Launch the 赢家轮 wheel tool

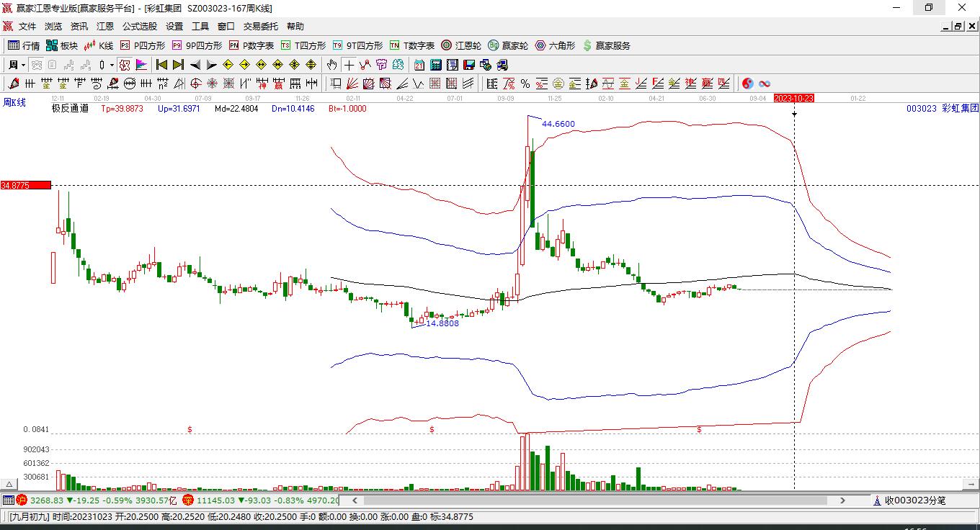click(508, 45)
